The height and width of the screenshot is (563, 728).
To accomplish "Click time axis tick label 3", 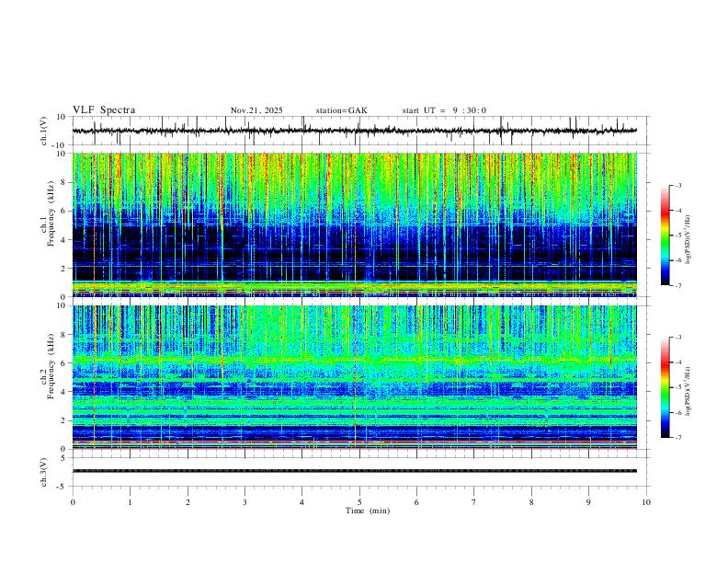I will point(245,502).
